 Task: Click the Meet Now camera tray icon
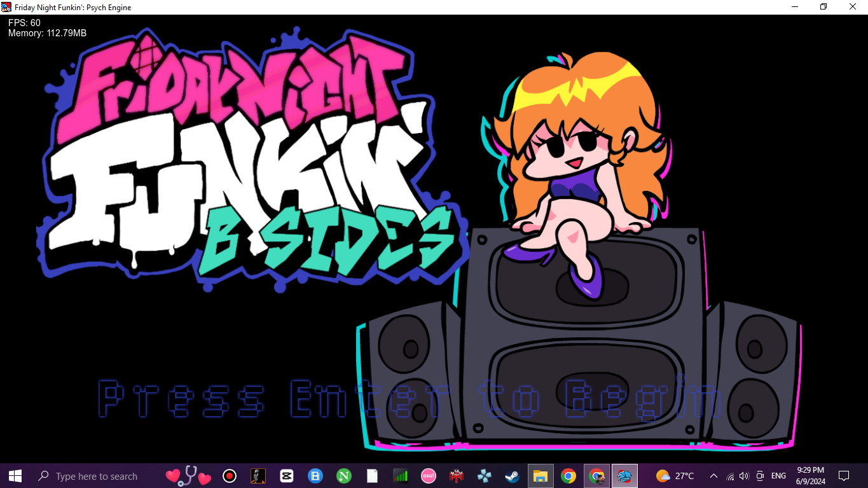point(759,476)
